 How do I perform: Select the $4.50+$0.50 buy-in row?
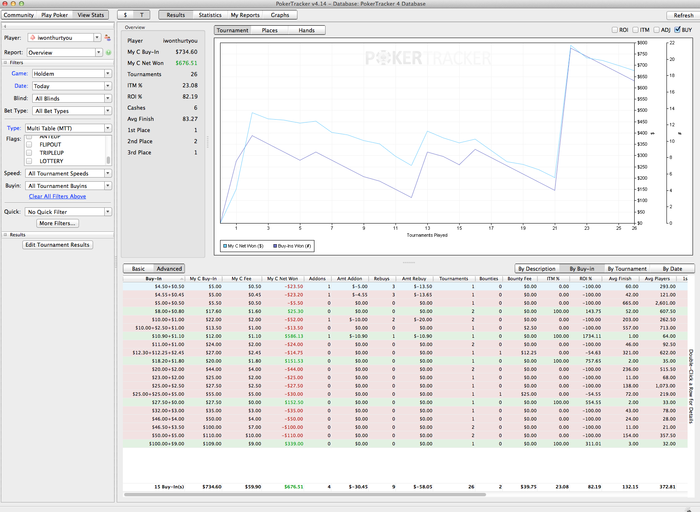click(405, 287)
